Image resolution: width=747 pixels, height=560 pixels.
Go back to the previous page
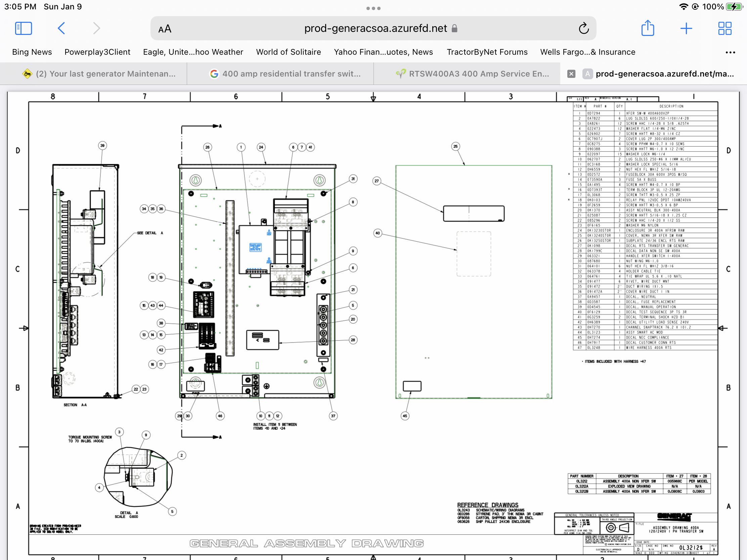61,28
